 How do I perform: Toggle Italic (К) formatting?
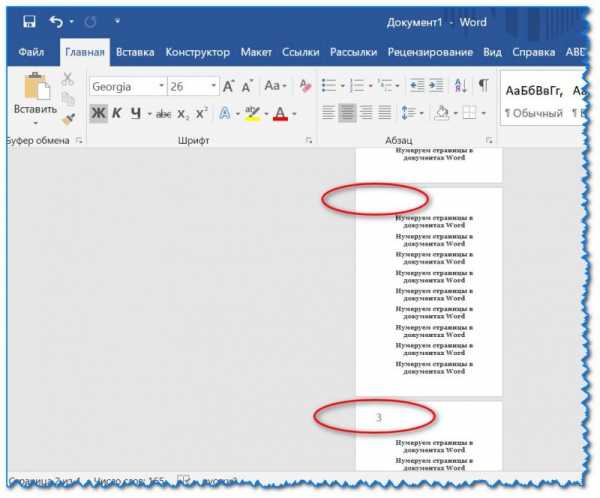117,113
